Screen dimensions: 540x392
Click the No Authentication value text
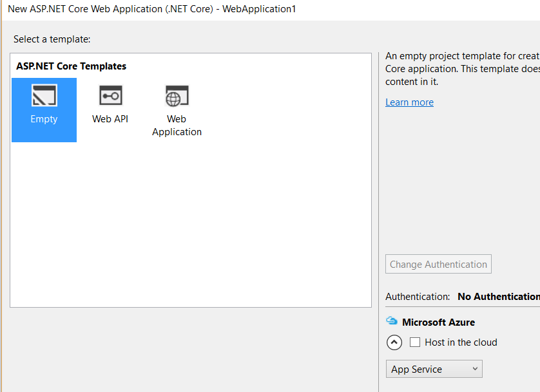coord(499,296)
